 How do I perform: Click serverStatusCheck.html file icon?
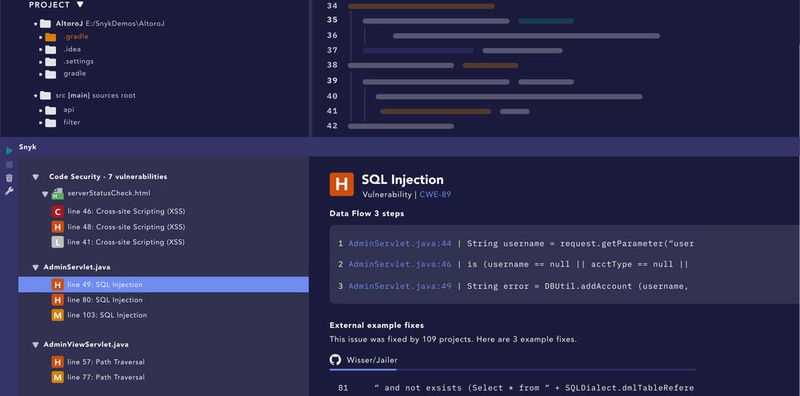[x=58, y=193]
